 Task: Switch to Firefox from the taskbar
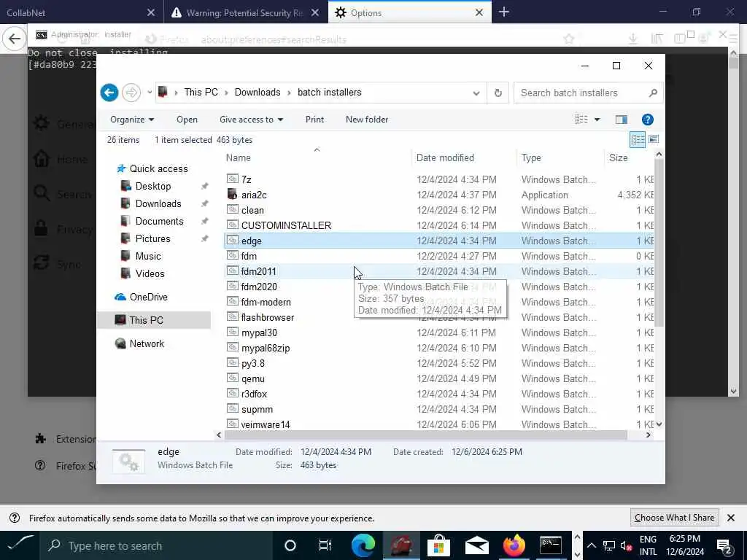[514, 545]
